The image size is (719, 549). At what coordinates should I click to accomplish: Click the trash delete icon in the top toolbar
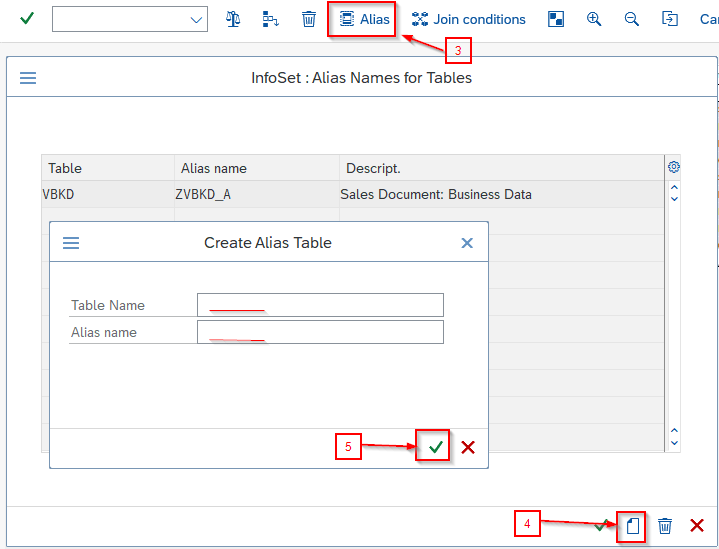(x=309, y=19)
